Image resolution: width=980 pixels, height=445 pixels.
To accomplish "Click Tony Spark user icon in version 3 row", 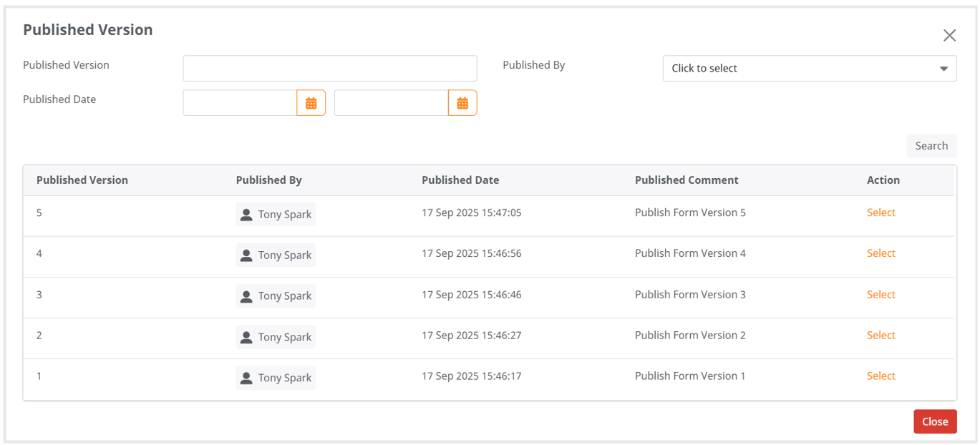I will click(x=246, y=296).
